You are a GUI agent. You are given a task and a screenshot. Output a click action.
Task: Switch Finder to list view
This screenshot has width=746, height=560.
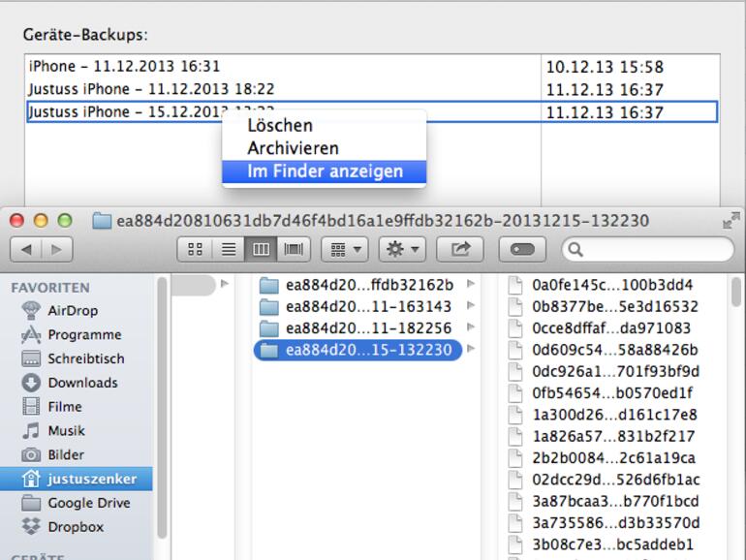click(x=229, y=249)
